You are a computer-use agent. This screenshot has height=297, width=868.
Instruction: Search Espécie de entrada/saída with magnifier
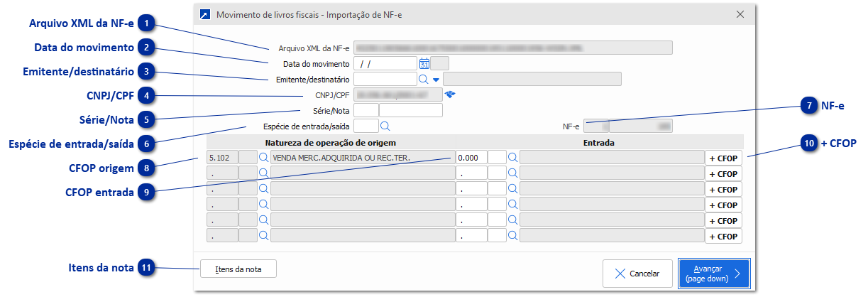click(385, 126)
